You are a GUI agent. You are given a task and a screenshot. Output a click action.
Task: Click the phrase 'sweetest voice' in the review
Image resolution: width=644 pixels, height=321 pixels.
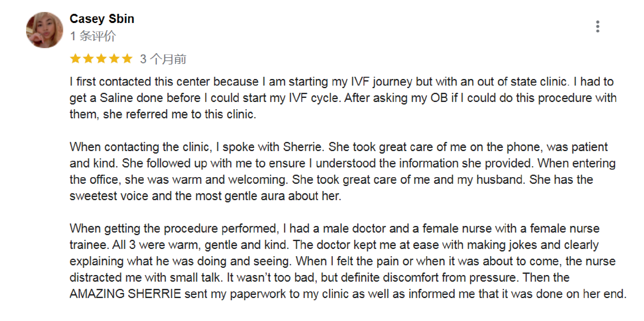[109, 196]
